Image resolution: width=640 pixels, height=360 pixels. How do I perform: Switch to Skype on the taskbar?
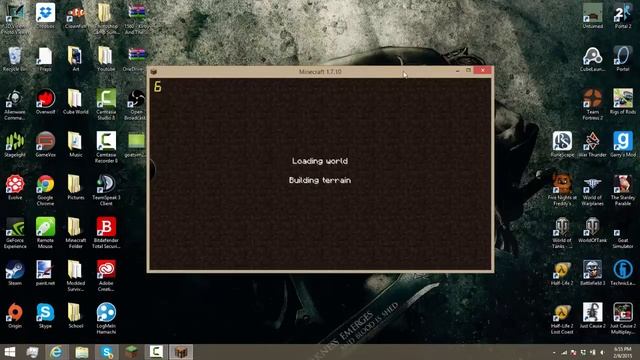(x=107, y=352)
